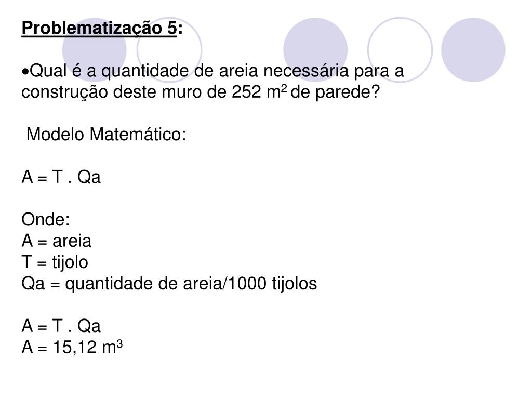This screenshot has width=532, height=399.
Task: Select the fourth outlined circle
Action: [x=400, y=50]
